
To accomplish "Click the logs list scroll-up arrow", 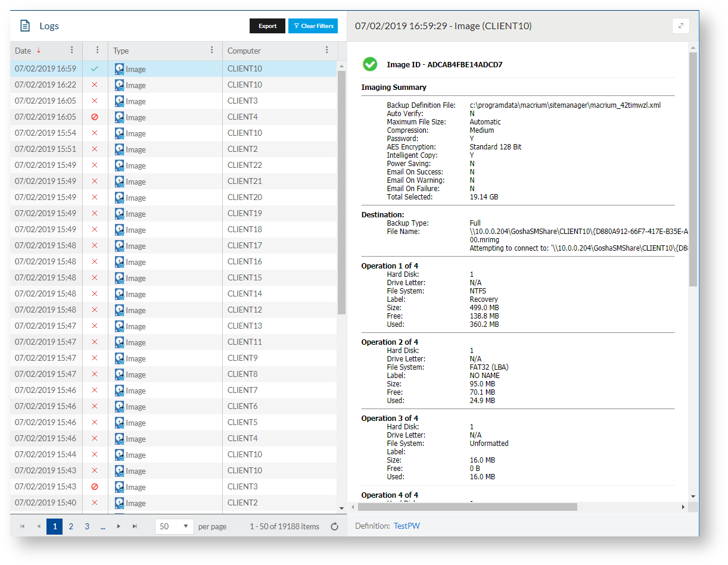I will pyautogui.click(x=342, y=65).
